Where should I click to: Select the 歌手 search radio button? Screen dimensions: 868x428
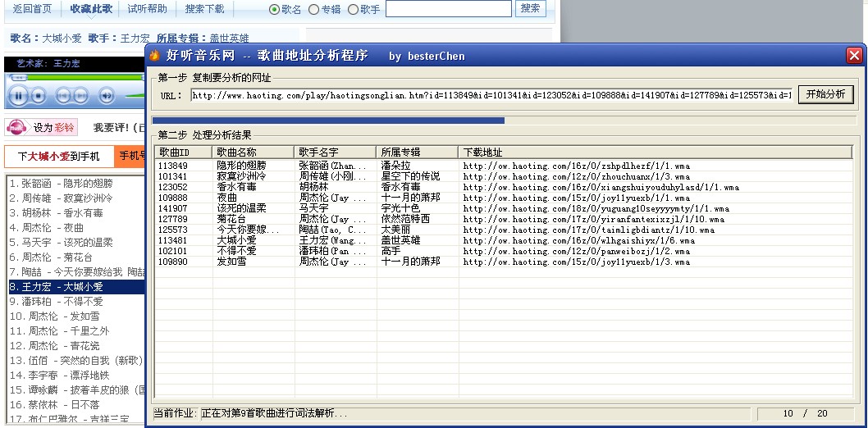353,9
